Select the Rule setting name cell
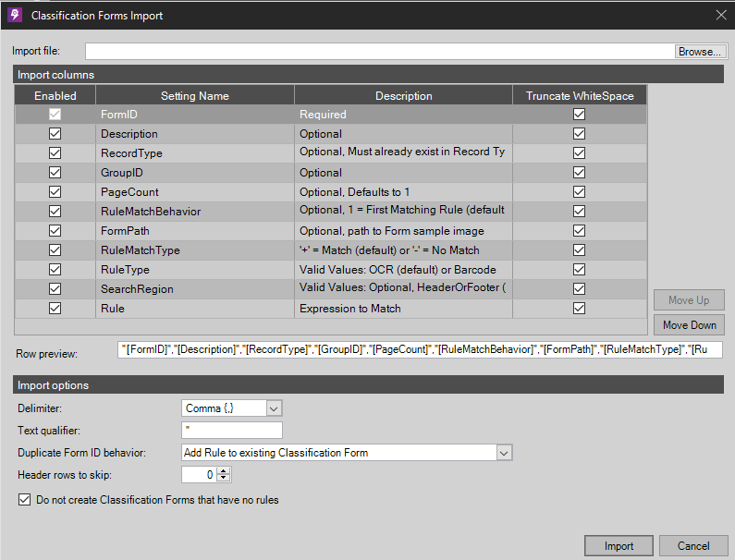The height and width of the screenshot is (560, 735). (x=195, y=309)
